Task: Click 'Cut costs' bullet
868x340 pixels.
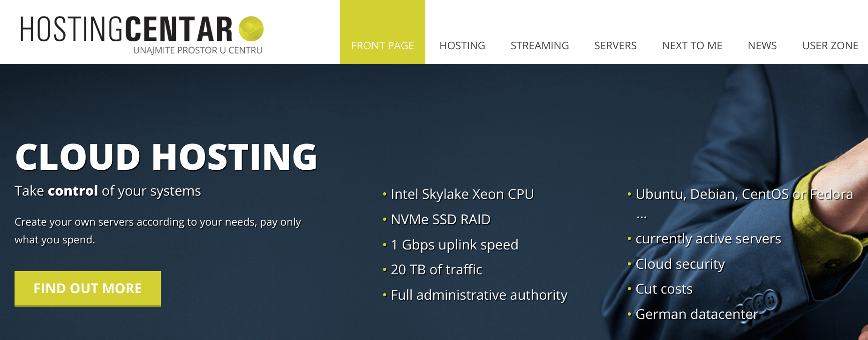Action: click(x=664, y=289)
